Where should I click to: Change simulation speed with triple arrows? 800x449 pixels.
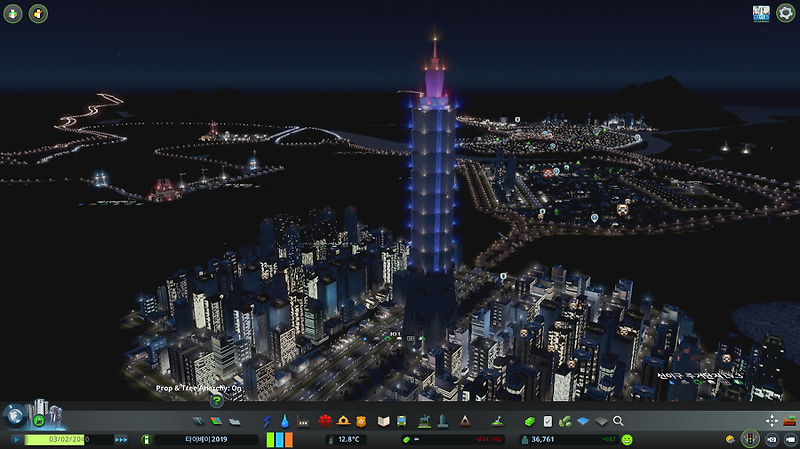[x=121, y=439]
